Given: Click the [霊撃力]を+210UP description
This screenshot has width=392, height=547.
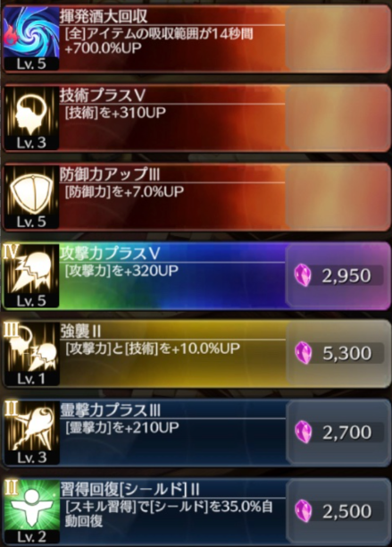Looking at the screenshot, I should coord(122,428).
